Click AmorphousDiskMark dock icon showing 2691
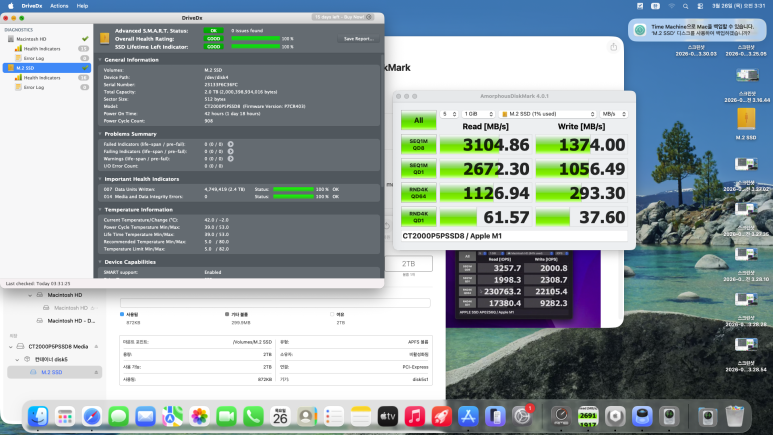 point(588,417)
